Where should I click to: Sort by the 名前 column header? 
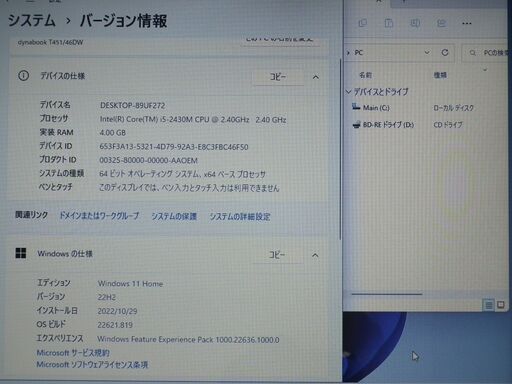(x=365, y=75)
